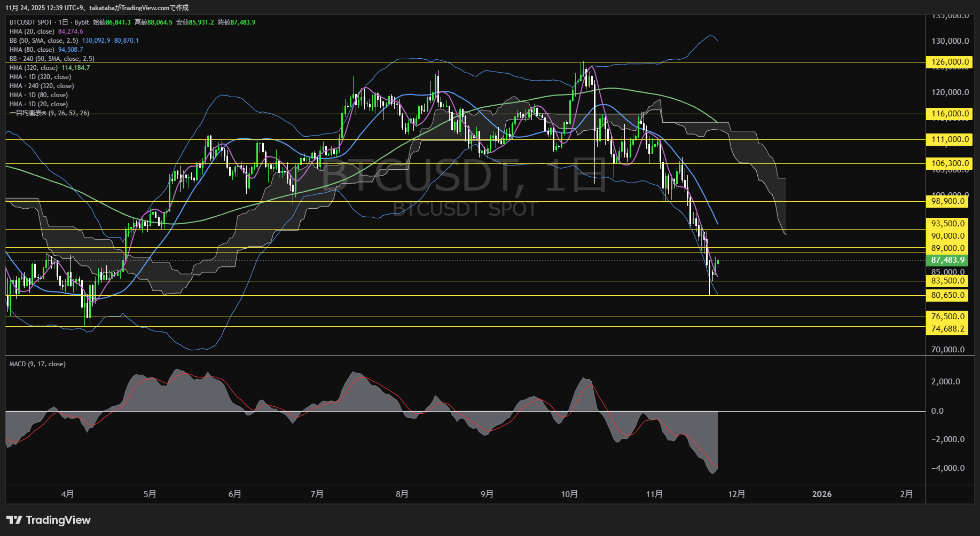980x536 pixels.
Task: Click the yellow 106,300.0 price label
Action: pos(948,163)
